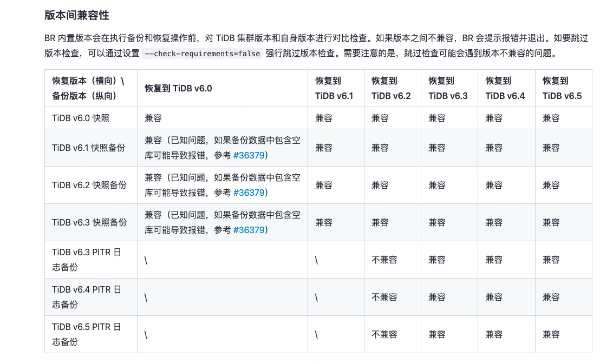This screenshot has height=364, width=613.
Task: Click row label TiDB v6.2 快照备份
Action: pyautogui.click(x=89, y=185)
